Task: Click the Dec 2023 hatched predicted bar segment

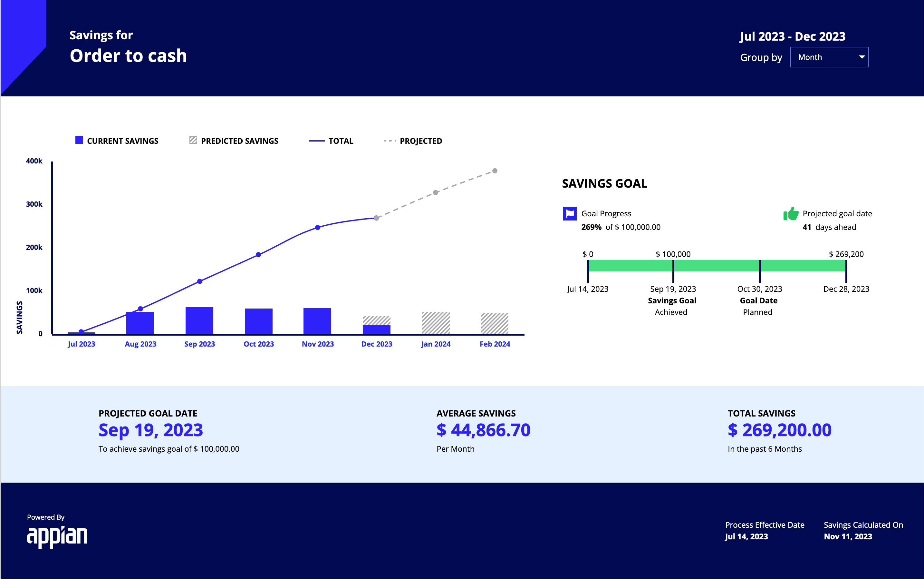Action: 377,321
